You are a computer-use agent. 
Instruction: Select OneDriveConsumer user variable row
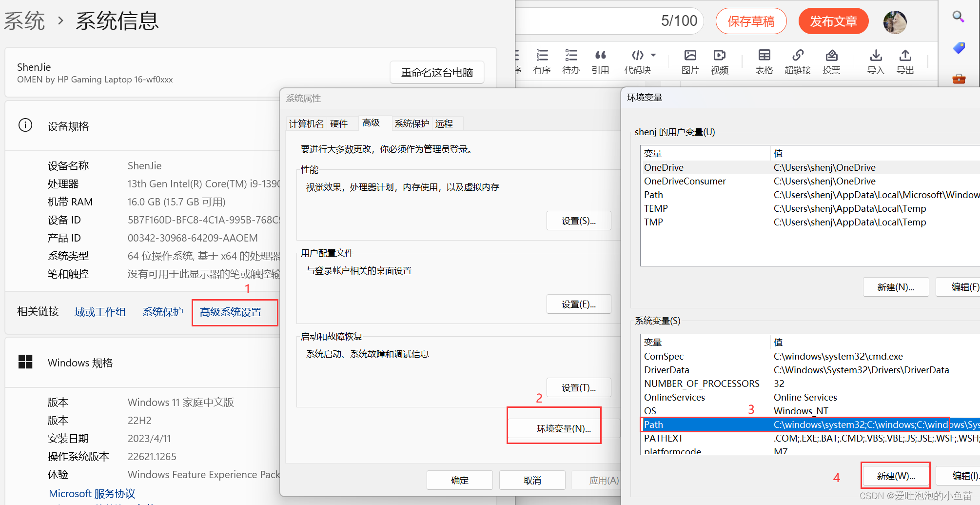[811, 181]
